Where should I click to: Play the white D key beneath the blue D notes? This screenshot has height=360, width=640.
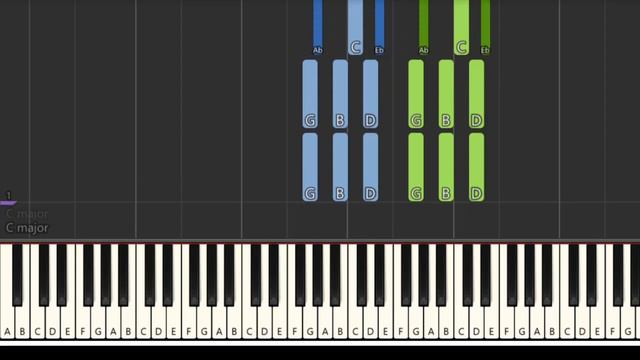370,322
